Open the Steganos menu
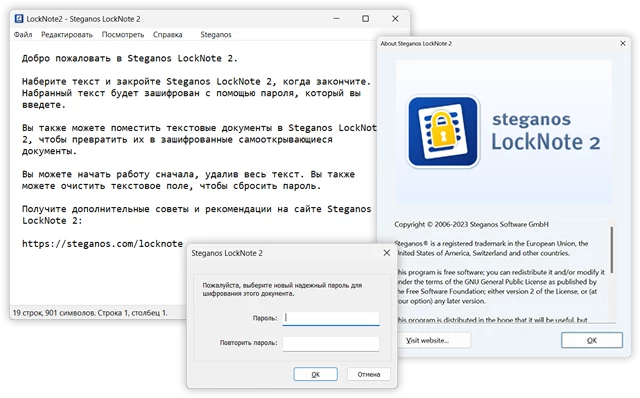The width and height of the screenshot is (640, 398). pyautogui.click(x=216, y=35)
